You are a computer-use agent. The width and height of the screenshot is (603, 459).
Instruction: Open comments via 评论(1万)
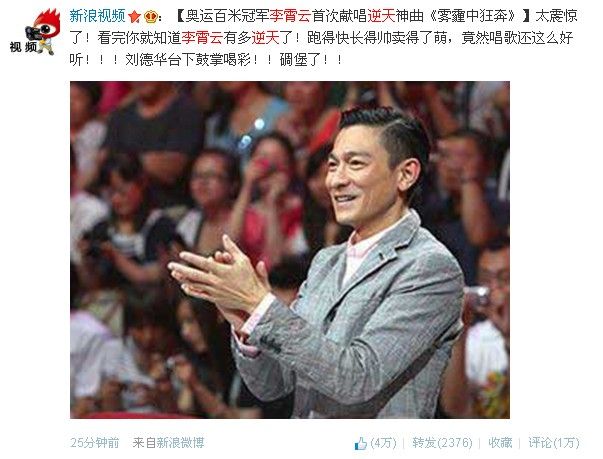553,443
